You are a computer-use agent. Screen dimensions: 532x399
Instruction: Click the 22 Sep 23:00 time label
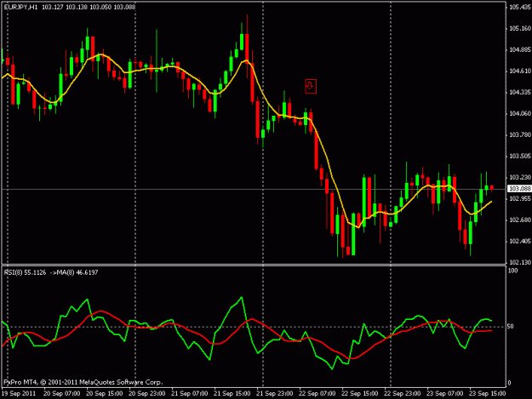403,394
